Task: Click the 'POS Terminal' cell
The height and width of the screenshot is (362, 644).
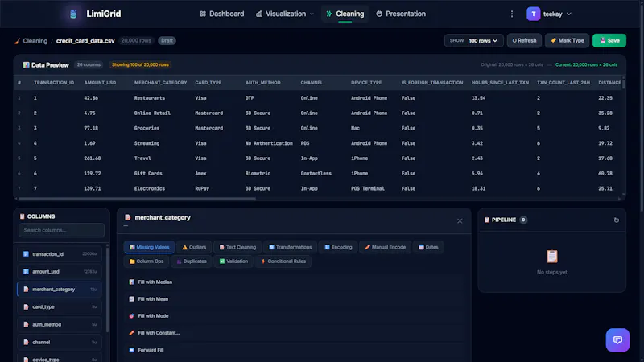Action: (368, 189)
